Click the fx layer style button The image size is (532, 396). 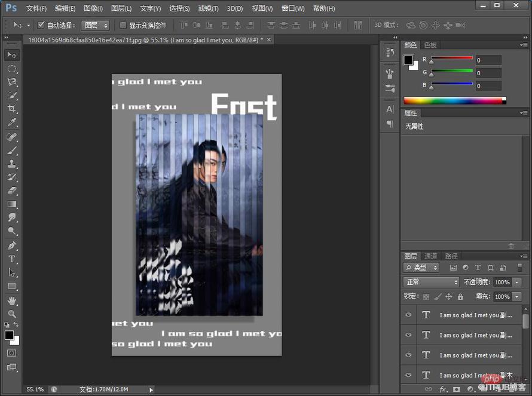[442, 389]
